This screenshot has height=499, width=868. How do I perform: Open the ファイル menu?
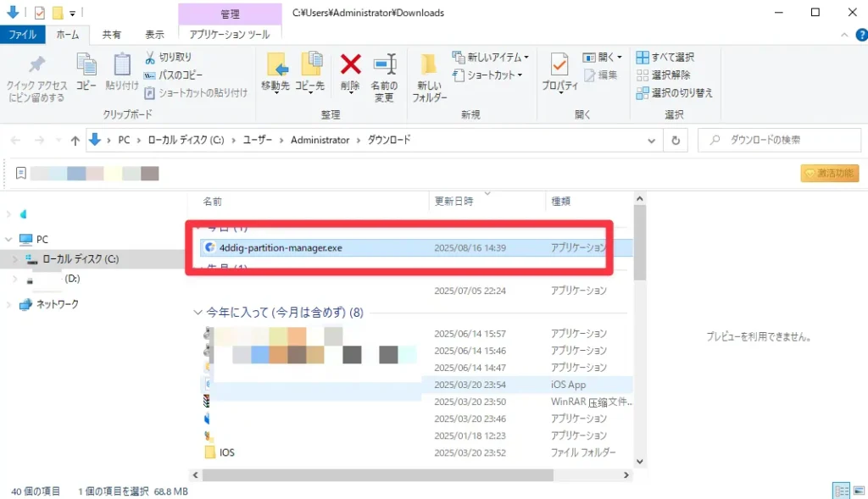pyautogui.click(x=23, y=35)
